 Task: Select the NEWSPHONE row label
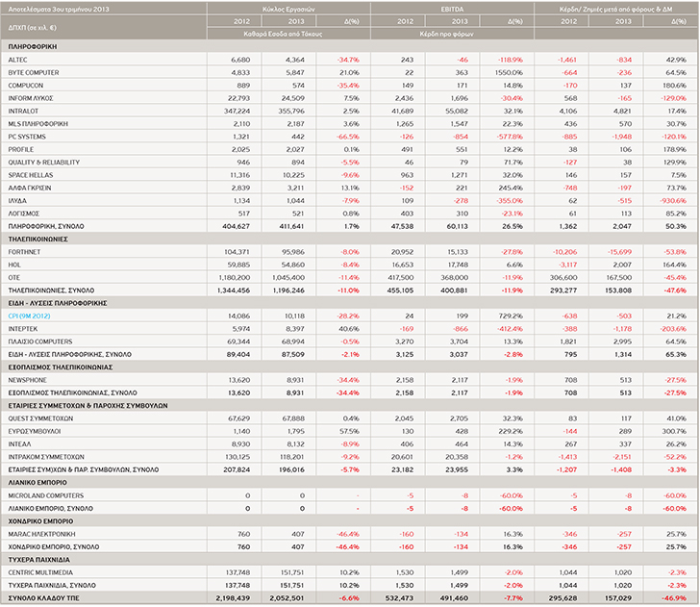point(27,380)
